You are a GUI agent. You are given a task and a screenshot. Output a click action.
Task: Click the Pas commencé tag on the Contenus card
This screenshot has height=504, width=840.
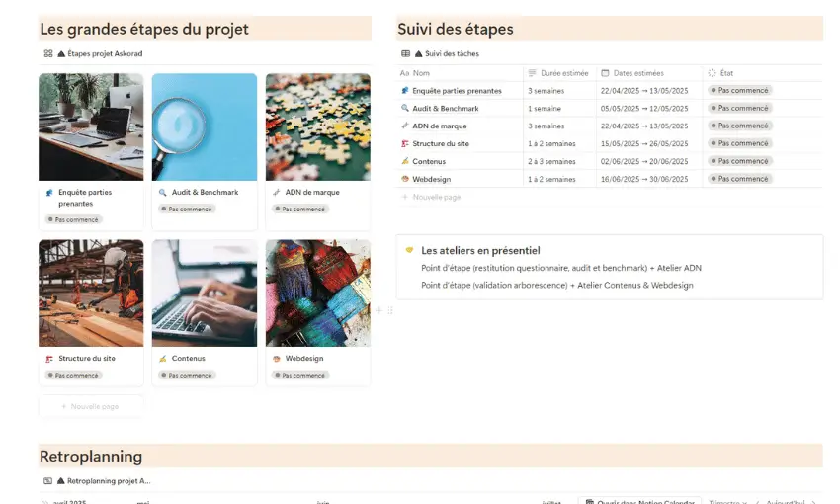[187, 375]
